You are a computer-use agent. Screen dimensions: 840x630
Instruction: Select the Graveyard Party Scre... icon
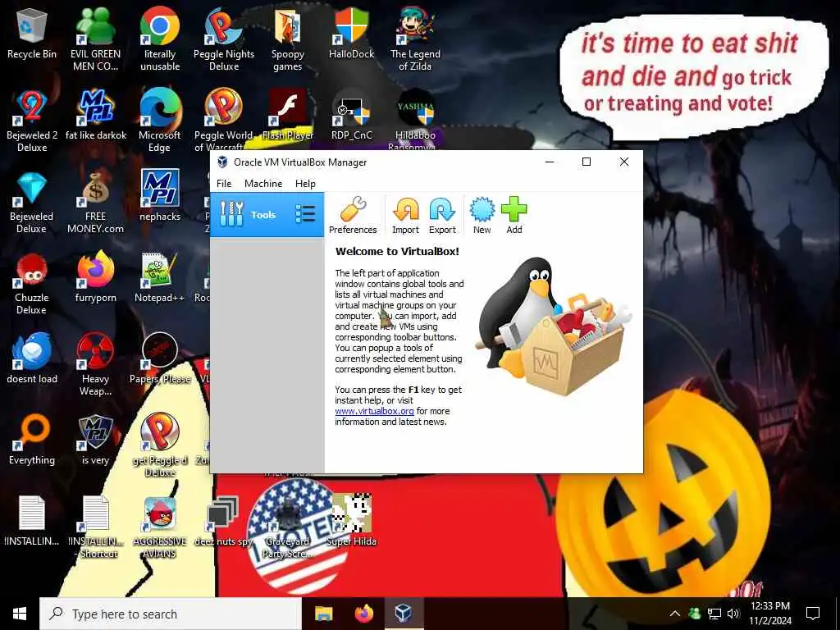pyautogui.click(x=288, y=527)
